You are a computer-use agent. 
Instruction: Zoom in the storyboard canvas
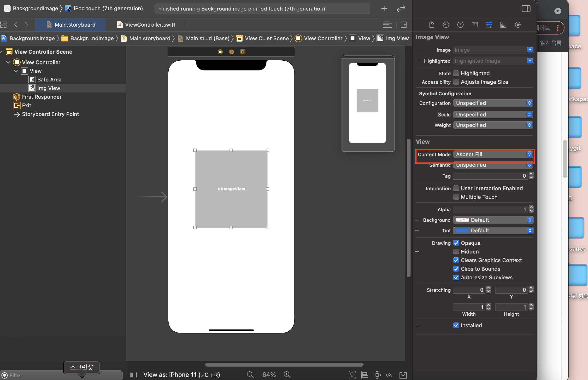tap(287, 374)
